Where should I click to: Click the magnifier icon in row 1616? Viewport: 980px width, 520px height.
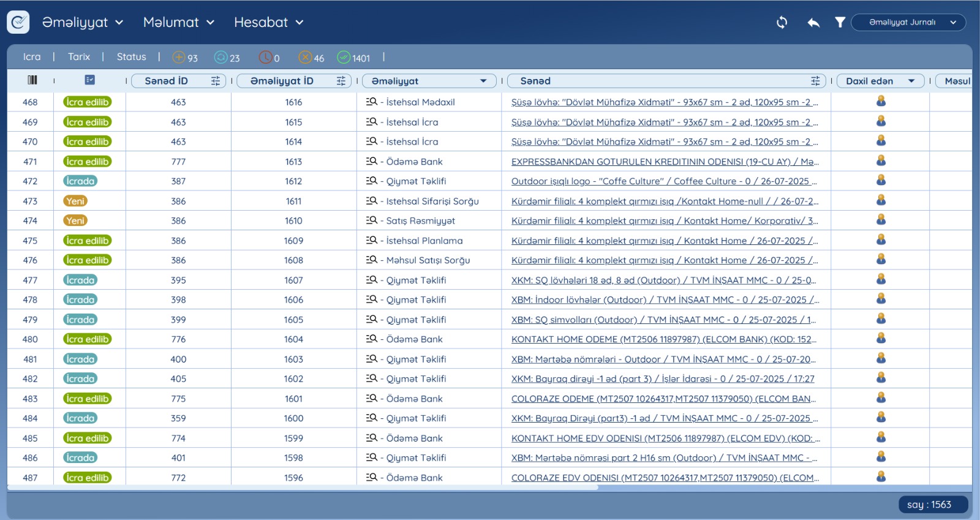pyautogui.click(x=371, y=102)
